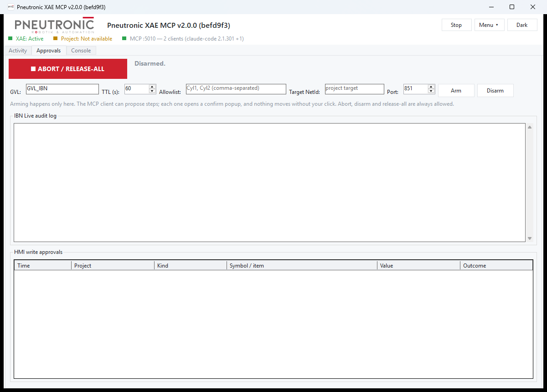Click the Disarmed. status text

click(150, 63)
